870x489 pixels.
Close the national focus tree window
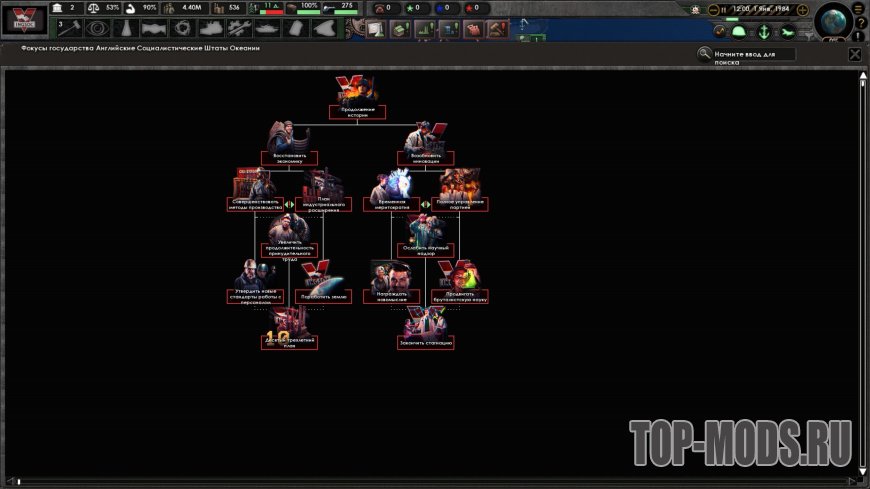pos(854,54)
